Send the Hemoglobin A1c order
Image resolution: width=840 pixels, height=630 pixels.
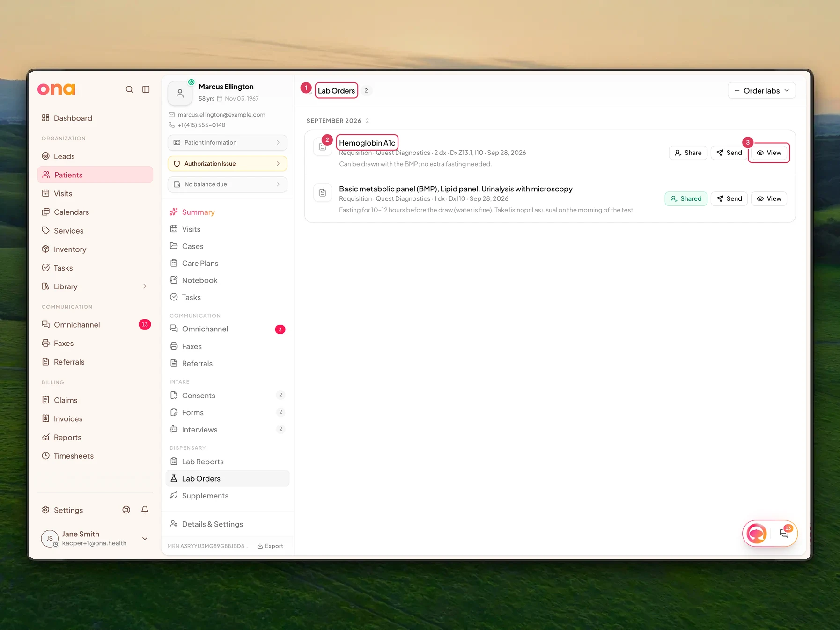[729, 153]
